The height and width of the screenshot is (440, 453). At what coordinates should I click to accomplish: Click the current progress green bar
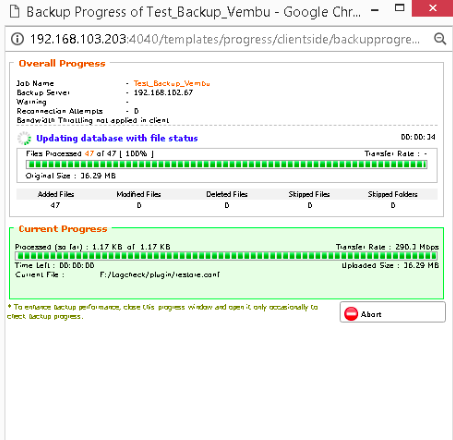226,256
